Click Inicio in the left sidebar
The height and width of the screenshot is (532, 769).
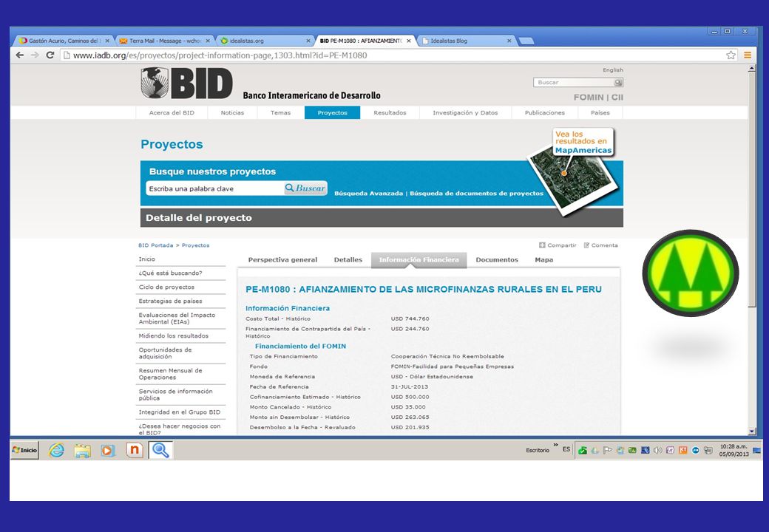click(x=147, y=259)
